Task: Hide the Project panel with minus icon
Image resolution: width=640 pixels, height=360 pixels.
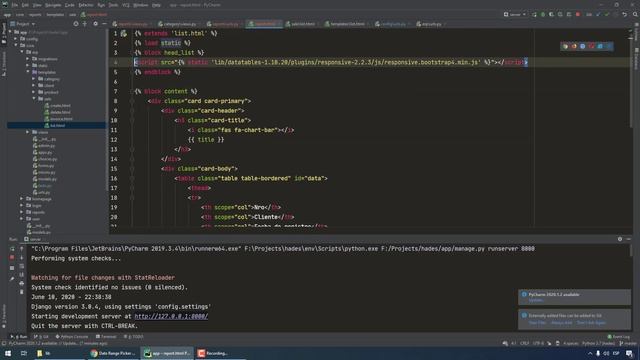Action: 104,24
